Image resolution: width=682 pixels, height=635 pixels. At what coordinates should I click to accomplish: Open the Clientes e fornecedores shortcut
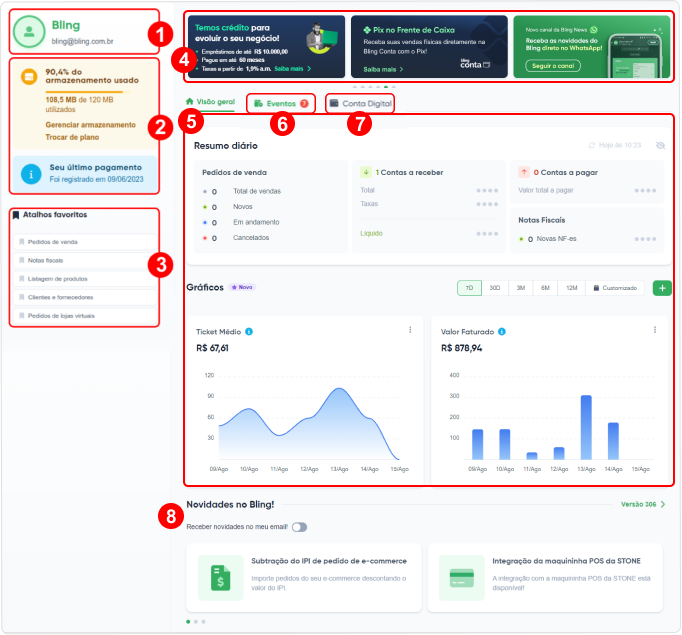coord(85,297)
